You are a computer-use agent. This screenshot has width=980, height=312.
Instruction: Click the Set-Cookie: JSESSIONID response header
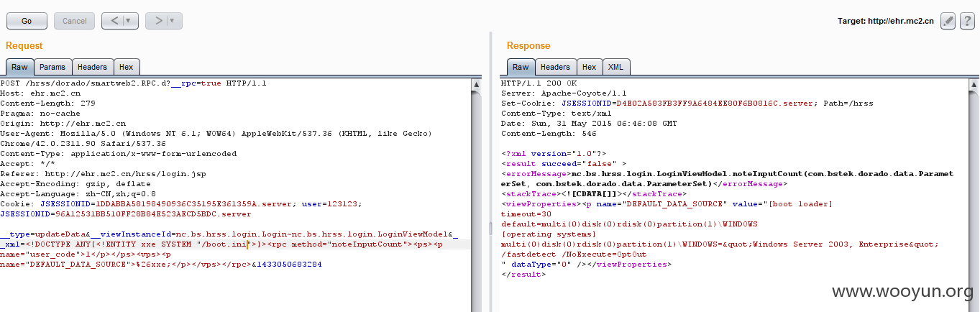coord(687,104)
